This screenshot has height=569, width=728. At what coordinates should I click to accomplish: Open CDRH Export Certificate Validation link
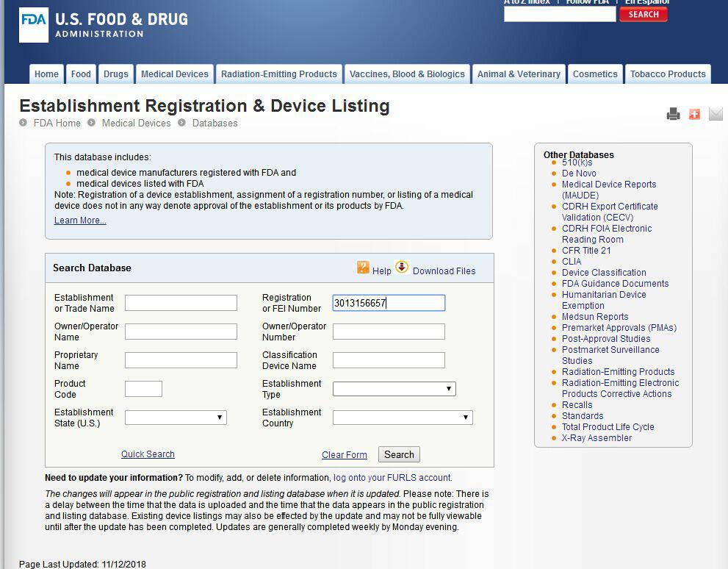610,212
